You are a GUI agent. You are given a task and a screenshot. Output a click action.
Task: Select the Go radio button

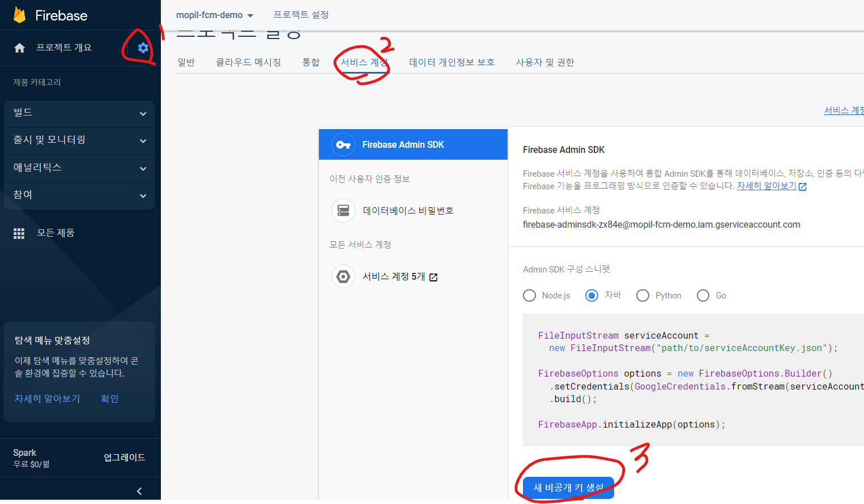(703, 296)
